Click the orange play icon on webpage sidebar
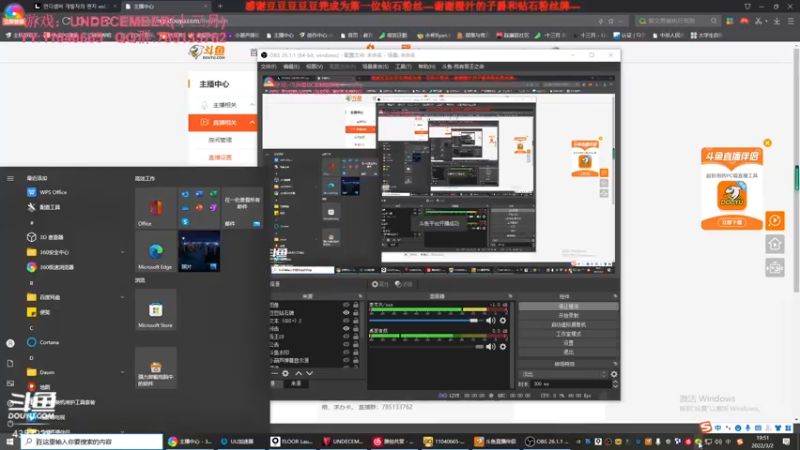The height and width of the screenshot is (450, 800). (774, 221)
